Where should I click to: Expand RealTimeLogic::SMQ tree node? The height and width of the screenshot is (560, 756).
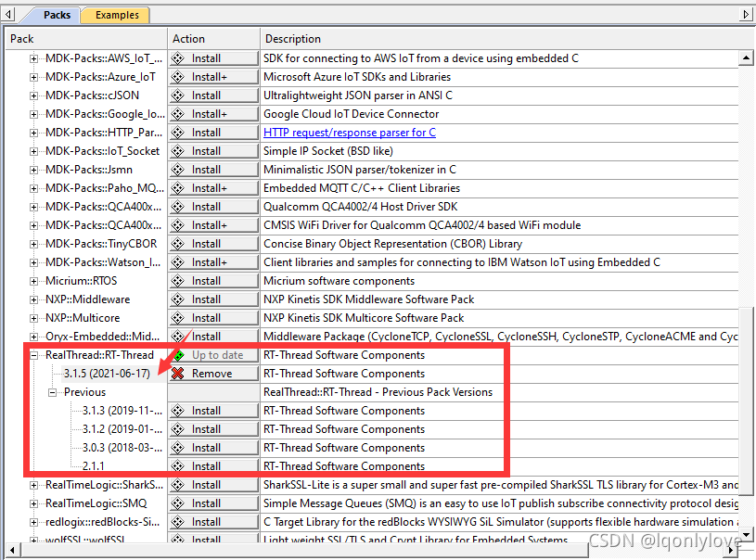[x=33, y=503]
